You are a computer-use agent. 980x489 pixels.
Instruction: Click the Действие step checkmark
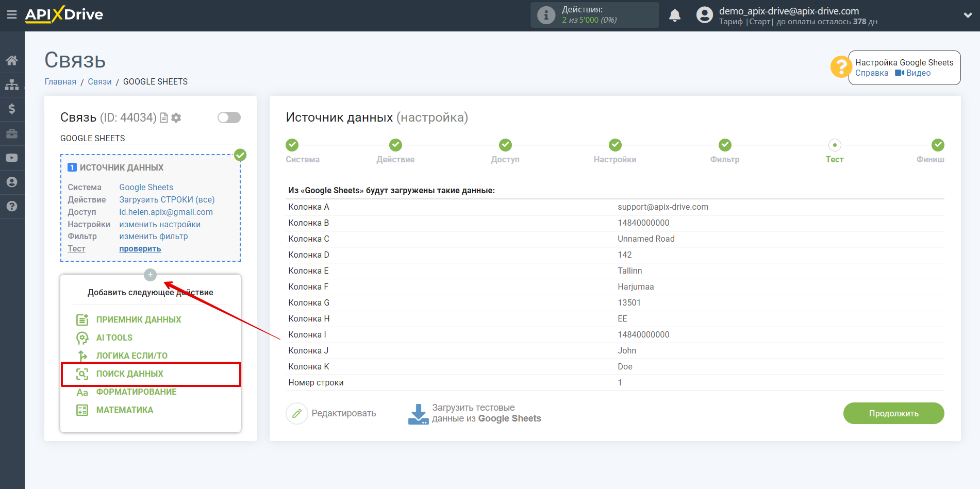point(395,145)
